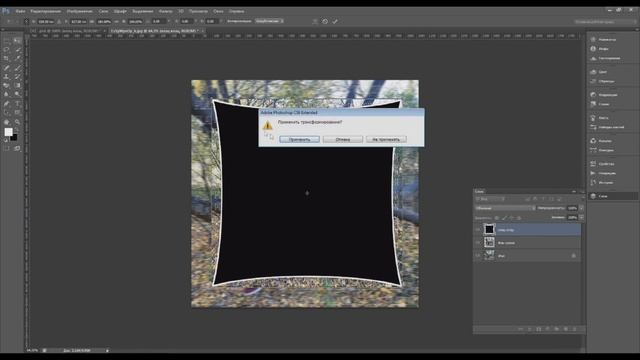The height and width of the screenshot is (360, 640).
Task: Open the Фильтр menu
Action: [x=165, y=11]
